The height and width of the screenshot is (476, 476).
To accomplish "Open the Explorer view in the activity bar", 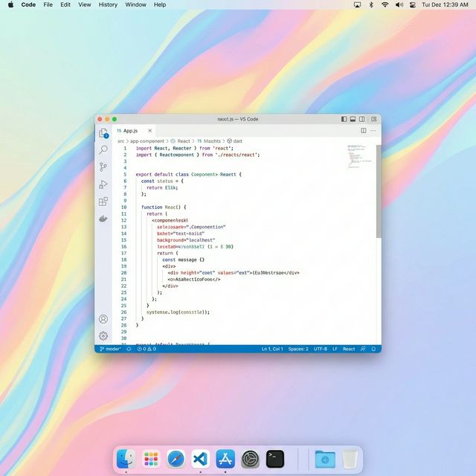I will (x=103, y=133).
